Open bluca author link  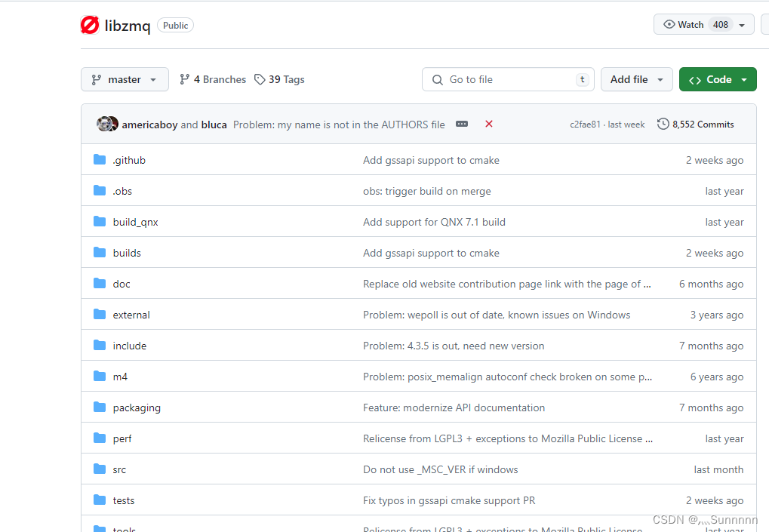[x=214, y=125]
